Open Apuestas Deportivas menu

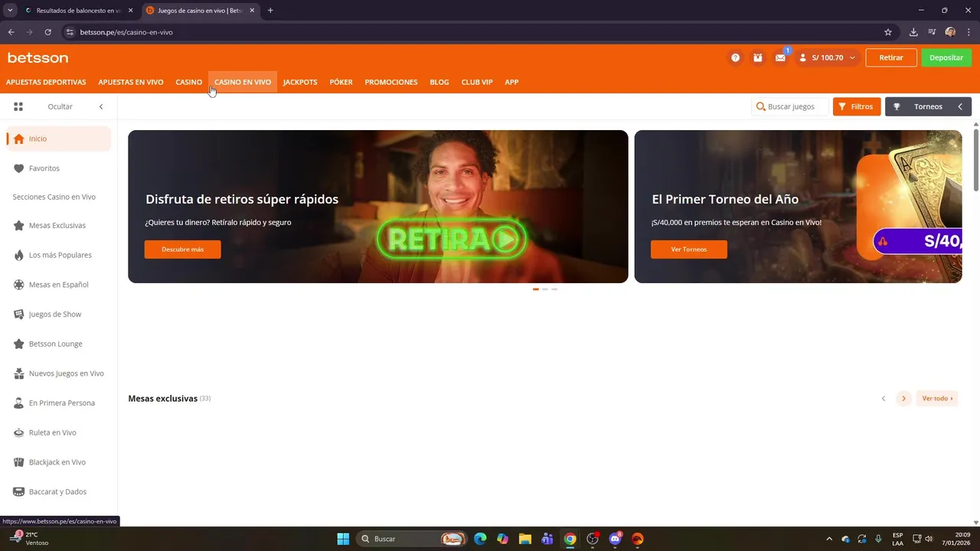click(x=46, y=82)
